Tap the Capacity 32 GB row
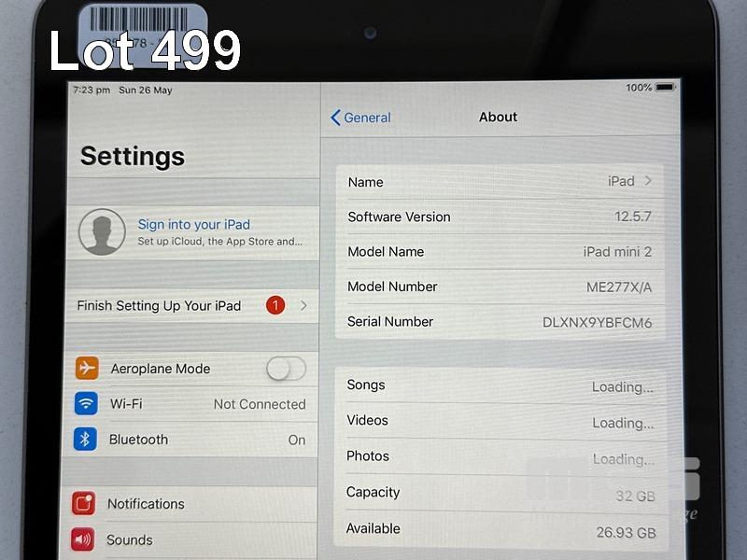Viewport: 747px width, 560px height. coord(500,494)
